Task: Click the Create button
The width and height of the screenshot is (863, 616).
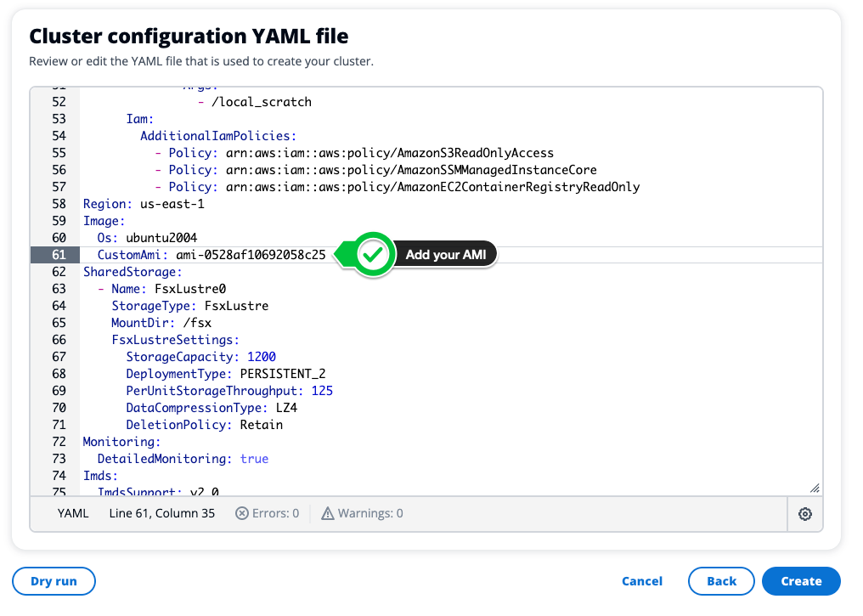Action: (x=800, y=581)
